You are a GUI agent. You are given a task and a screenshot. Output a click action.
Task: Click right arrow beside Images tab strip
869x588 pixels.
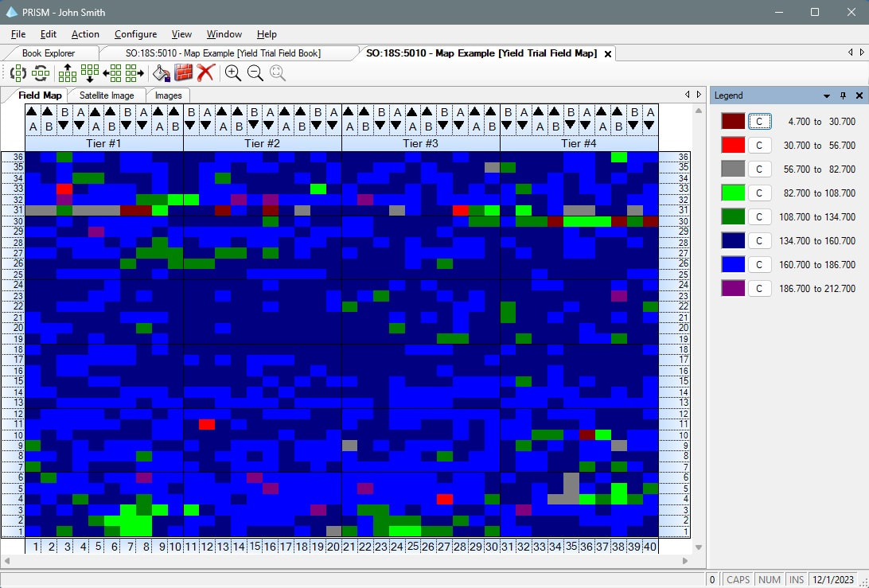point(699,95)
